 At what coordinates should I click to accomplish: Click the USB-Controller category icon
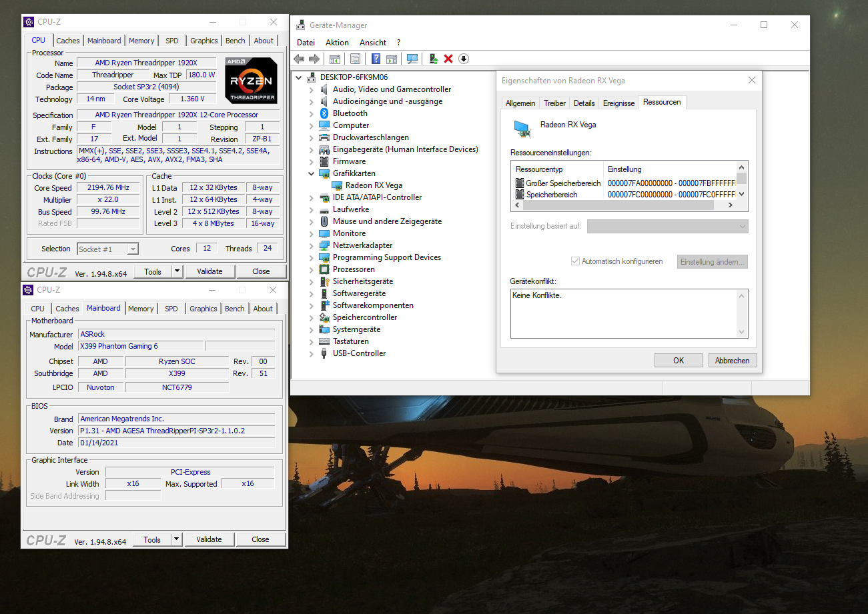point(324,353)
